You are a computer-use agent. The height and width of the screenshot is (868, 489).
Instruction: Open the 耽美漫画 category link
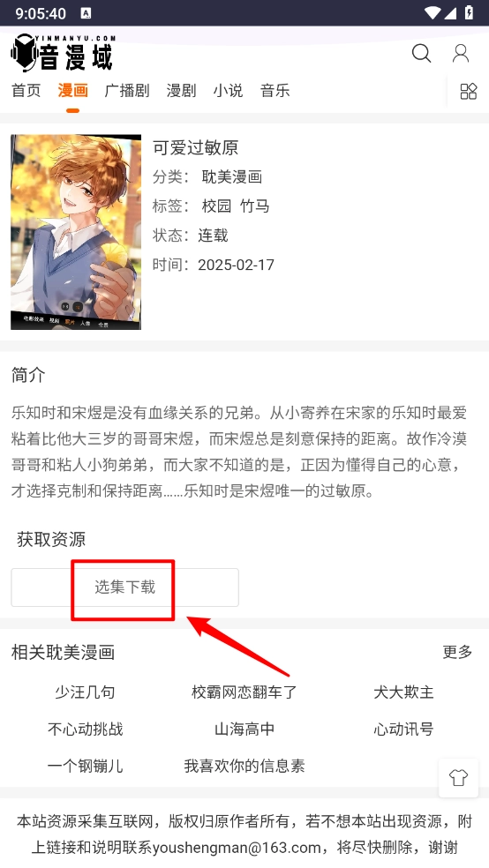pyautogui.click(x=231, y=177)
